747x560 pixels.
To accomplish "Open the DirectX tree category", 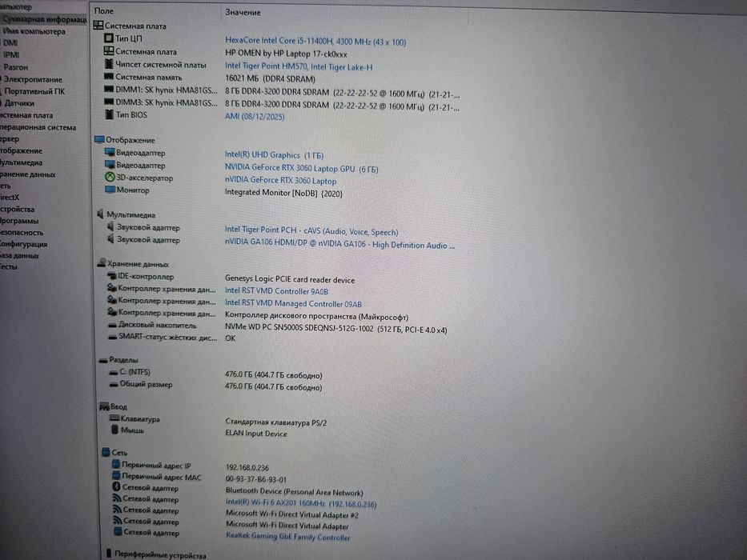I will tap(10, 197).
